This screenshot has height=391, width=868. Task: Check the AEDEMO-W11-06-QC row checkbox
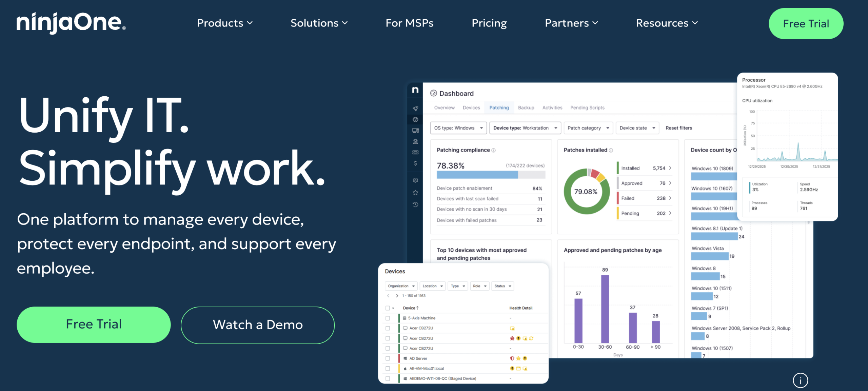[388, 378]
